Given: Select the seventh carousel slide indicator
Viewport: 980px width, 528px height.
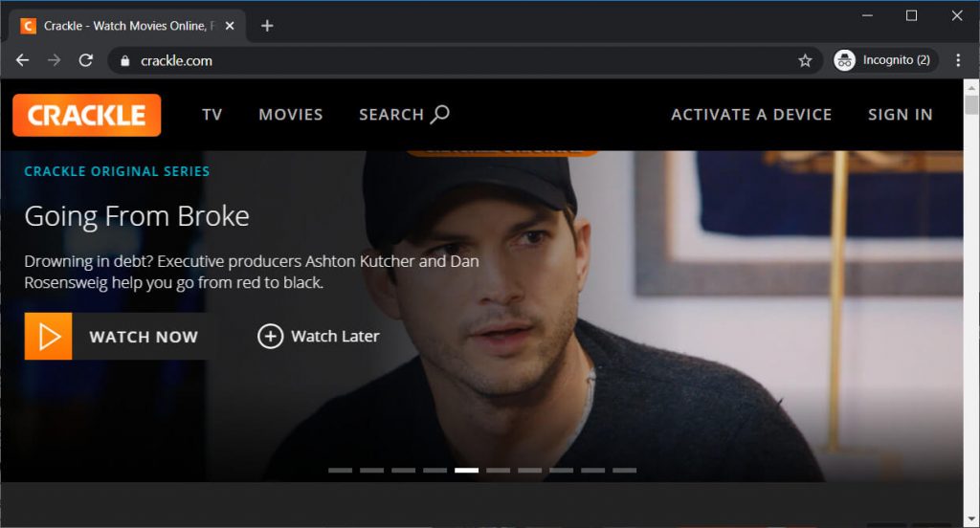Looking at the screenshot, I should click(529, 470).
